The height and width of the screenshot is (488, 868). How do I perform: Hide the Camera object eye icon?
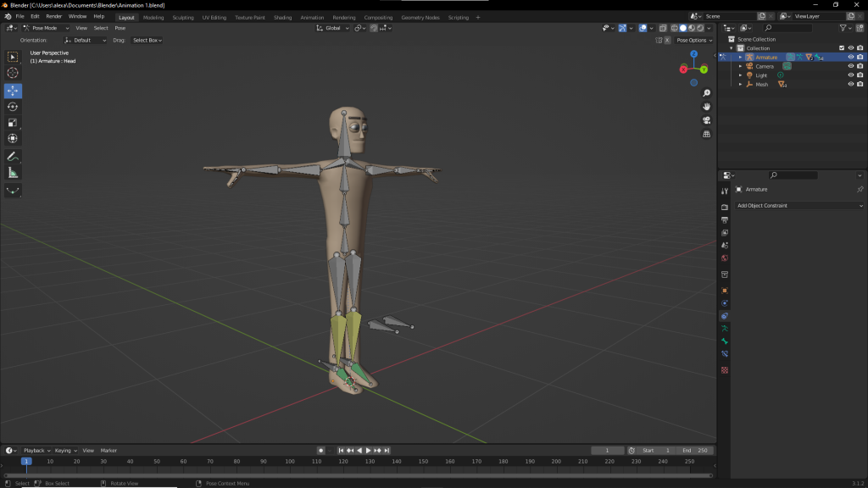tap(850, 66)
